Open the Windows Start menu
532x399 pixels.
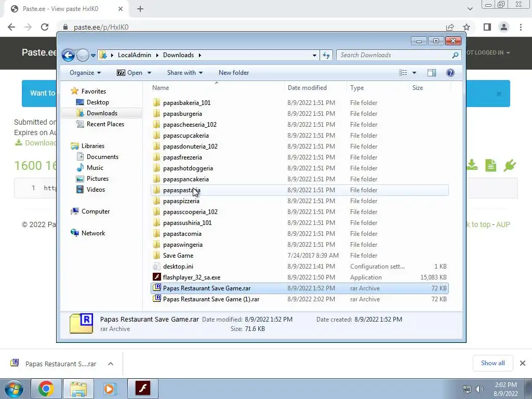coord(14,389)
